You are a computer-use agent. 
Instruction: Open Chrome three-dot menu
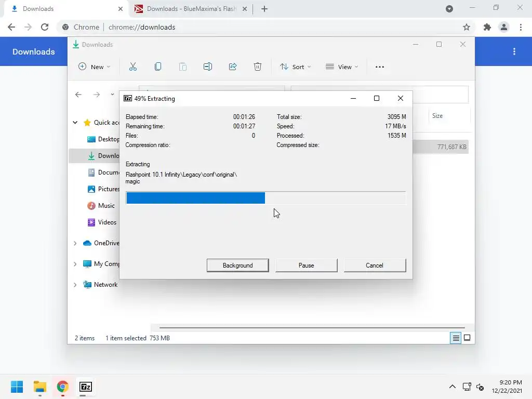click(521, 27)
